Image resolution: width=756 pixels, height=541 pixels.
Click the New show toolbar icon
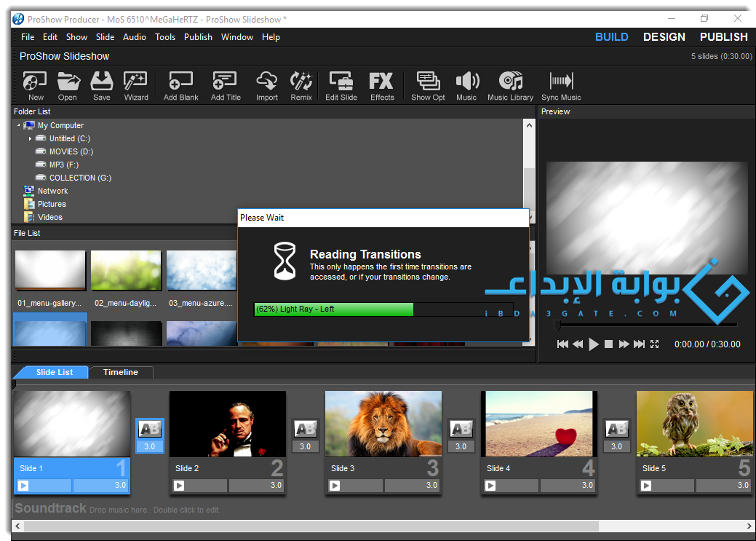click(x=35, y=86)
